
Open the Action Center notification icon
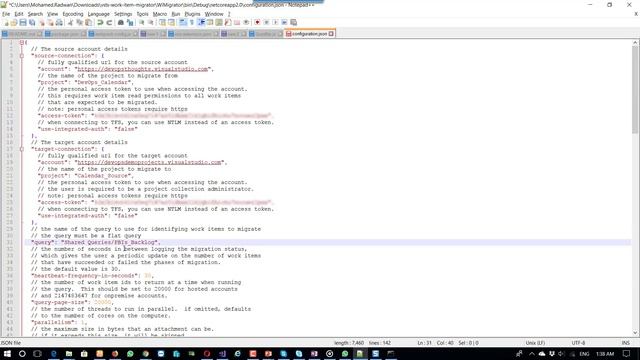[x=627, y=354]
